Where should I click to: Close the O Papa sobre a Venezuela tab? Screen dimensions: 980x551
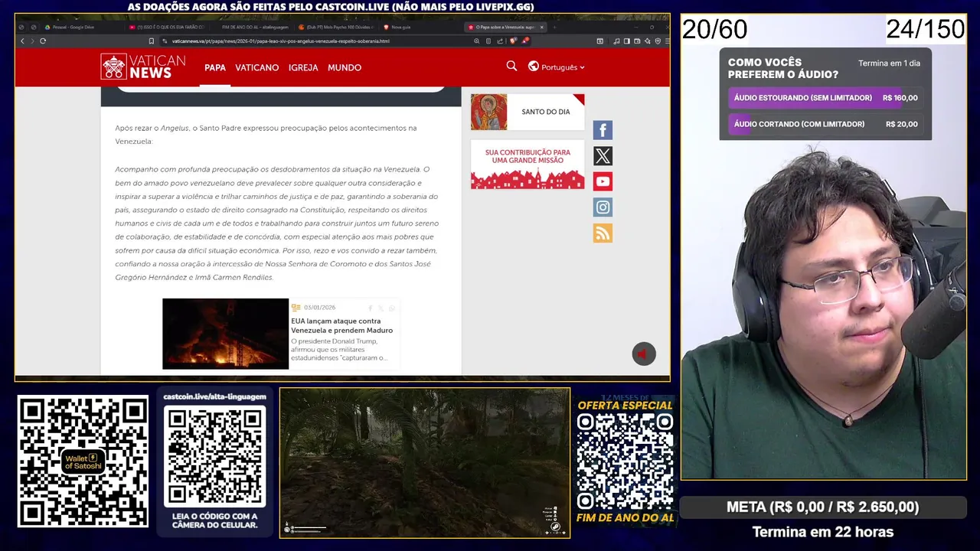(542, 27)
